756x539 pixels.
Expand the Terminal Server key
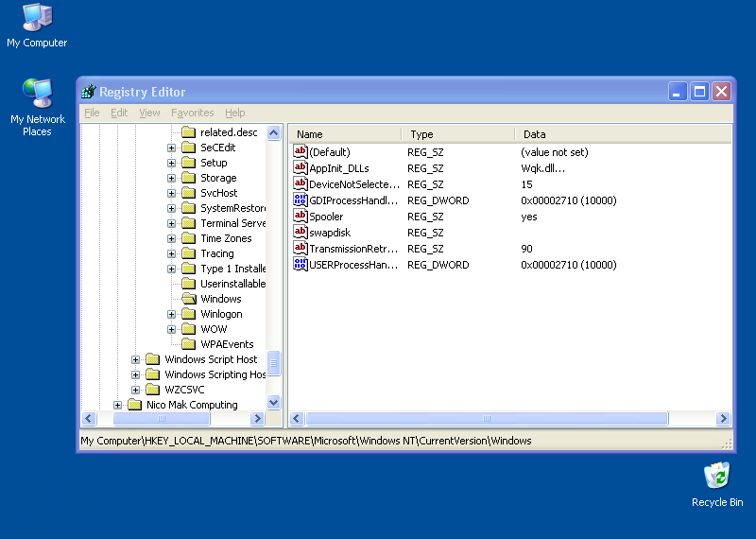pyautogui.click(x=171, y=223)
